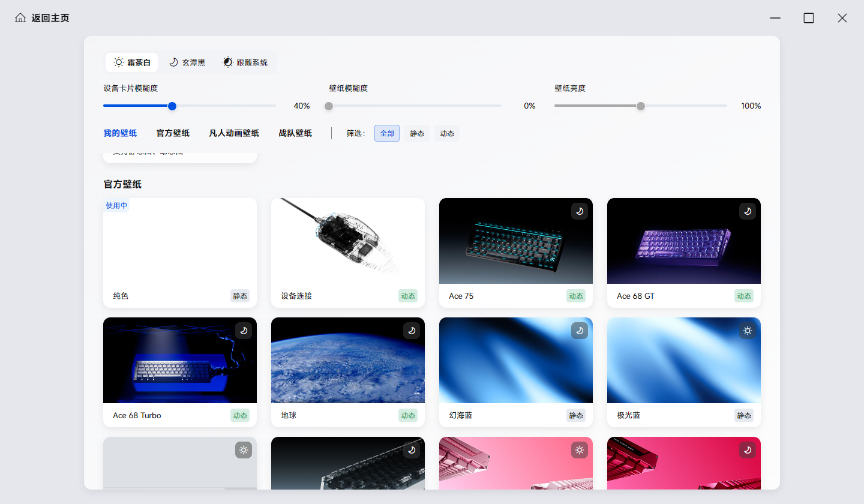Viewport: 864px width, 504px height.
Task: Click the 静态 tag on 极光蓝 card
Action: (x=744, y=415)
